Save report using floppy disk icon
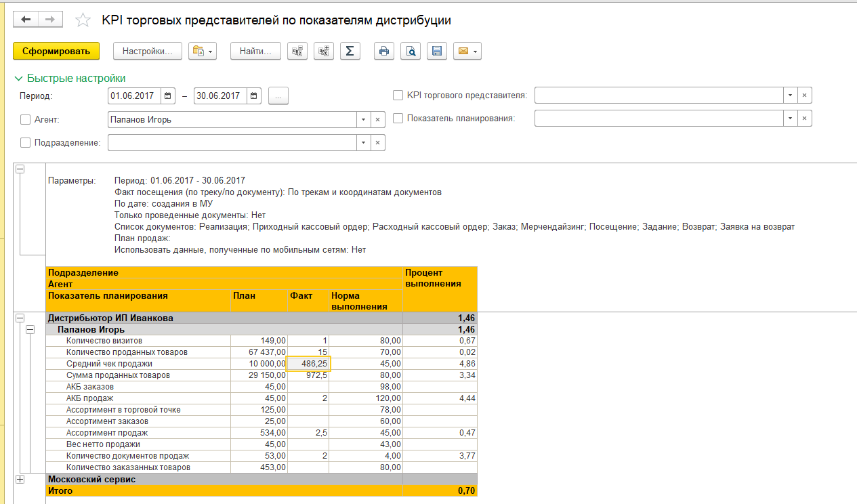 click(x=436, y=51)
